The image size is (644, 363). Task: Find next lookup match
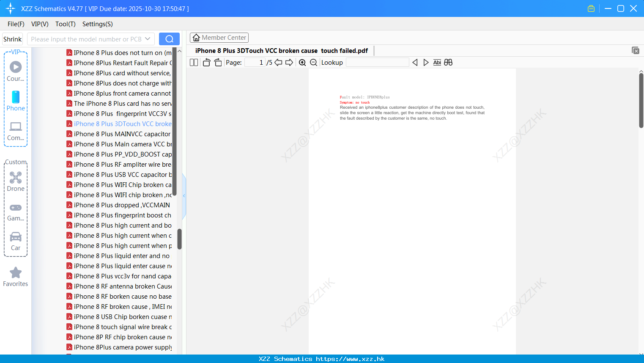tap(426, 63)
